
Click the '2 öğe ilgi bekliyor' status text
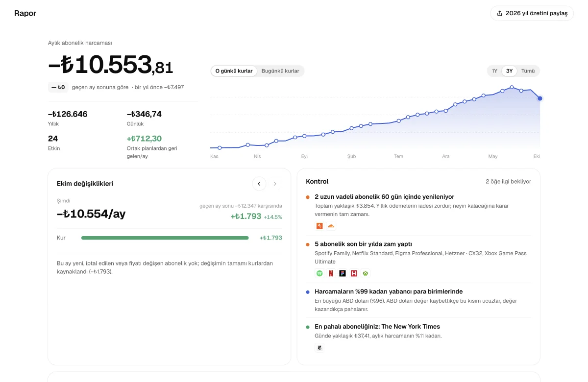click(508, 182)
